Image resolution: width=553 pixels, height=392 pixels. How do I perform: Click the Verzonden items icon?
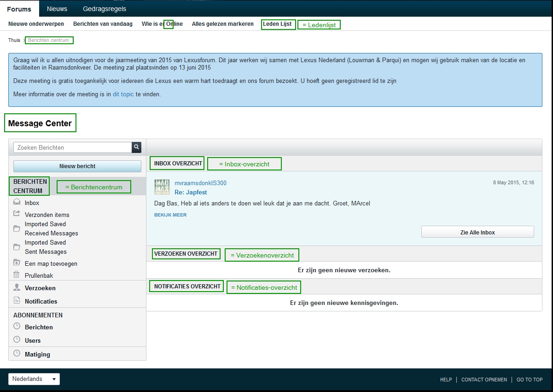(x=17, y=214)
